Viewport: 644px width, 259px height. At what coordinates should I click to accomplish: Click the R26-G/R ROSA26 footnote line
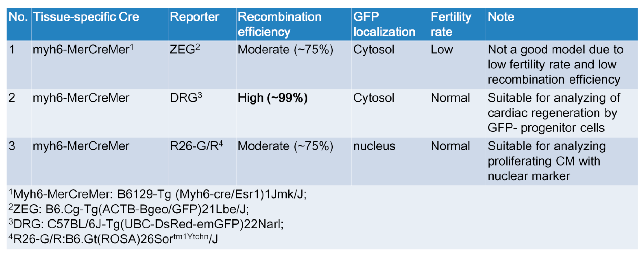[113, 239]
